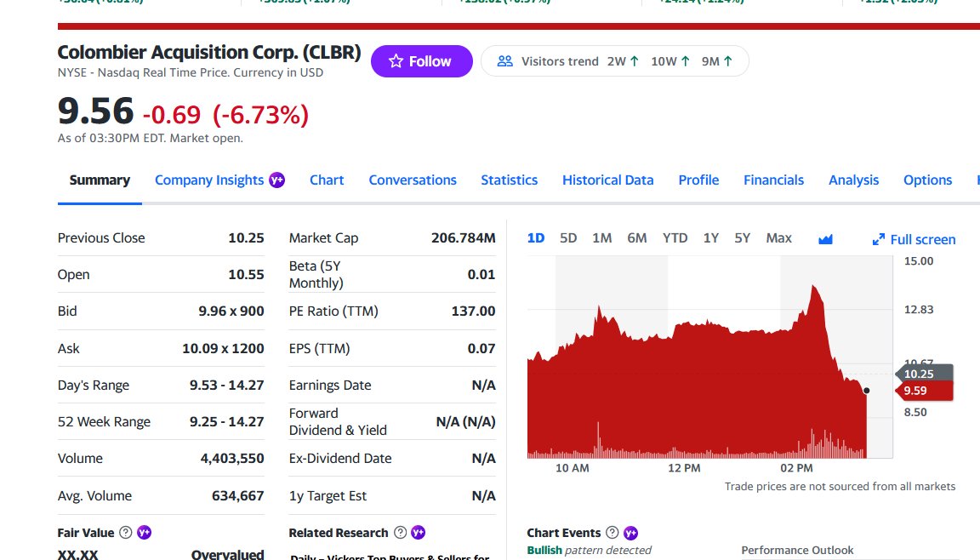Switch chart range to 1Y

[x=710, y=238]
